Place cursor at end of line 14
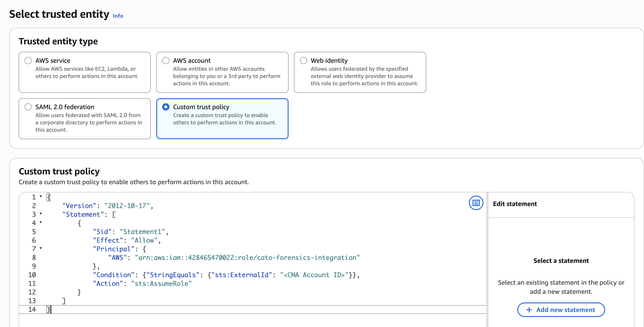The image size is (644, 327). [x=51, y=309]
